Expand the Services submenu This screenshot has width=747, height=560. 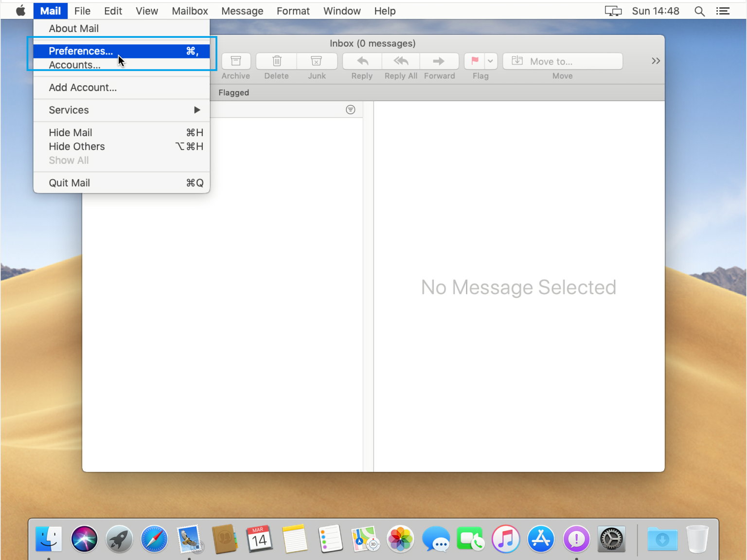(122, 110)
